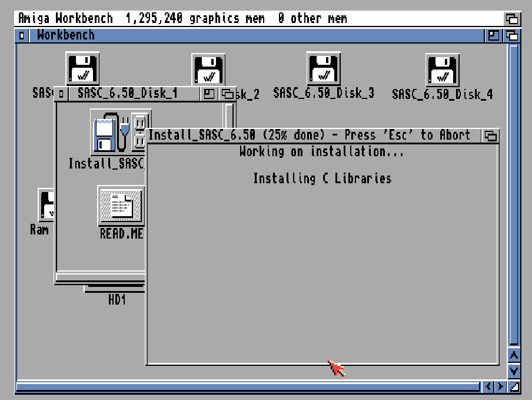Click the Workbench horizontal scrollbar

[248, 386]
